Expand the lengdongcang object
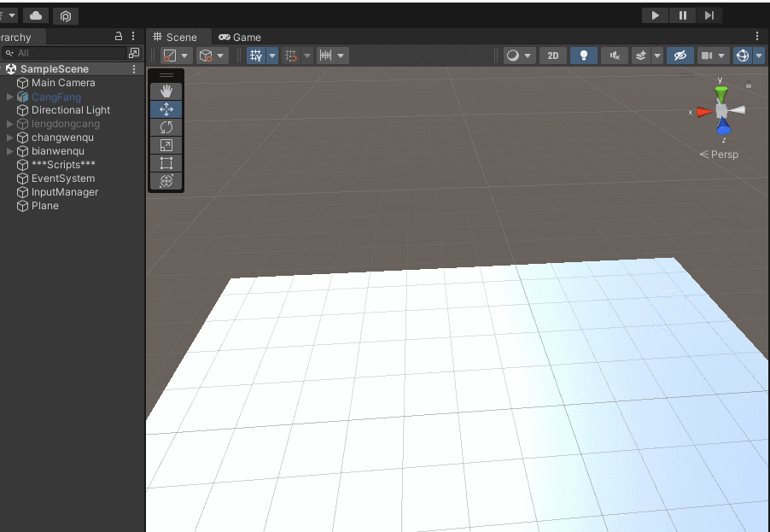770x532 pixels. tap(9, 124)
